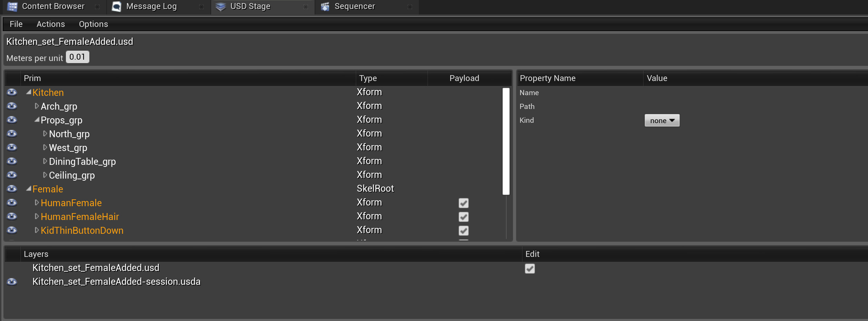Expand the Arch_grp tree node
The image size is (868, 321).
37,106
